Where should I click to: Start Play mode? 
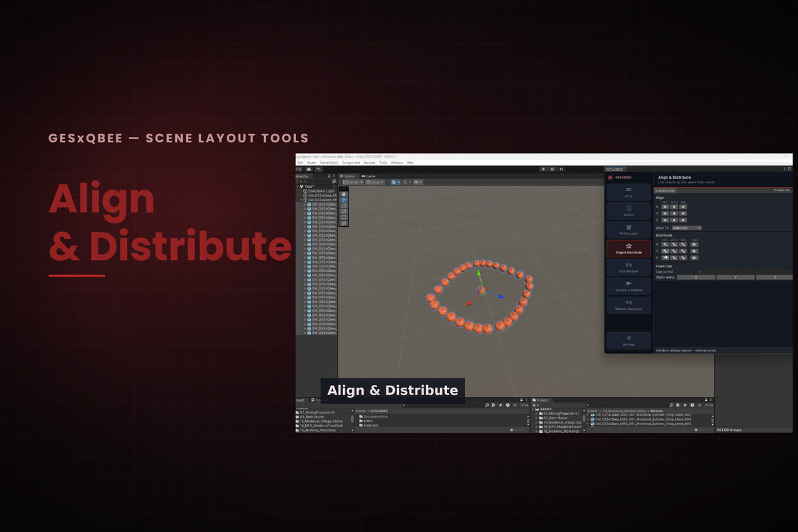click(543, 169)
